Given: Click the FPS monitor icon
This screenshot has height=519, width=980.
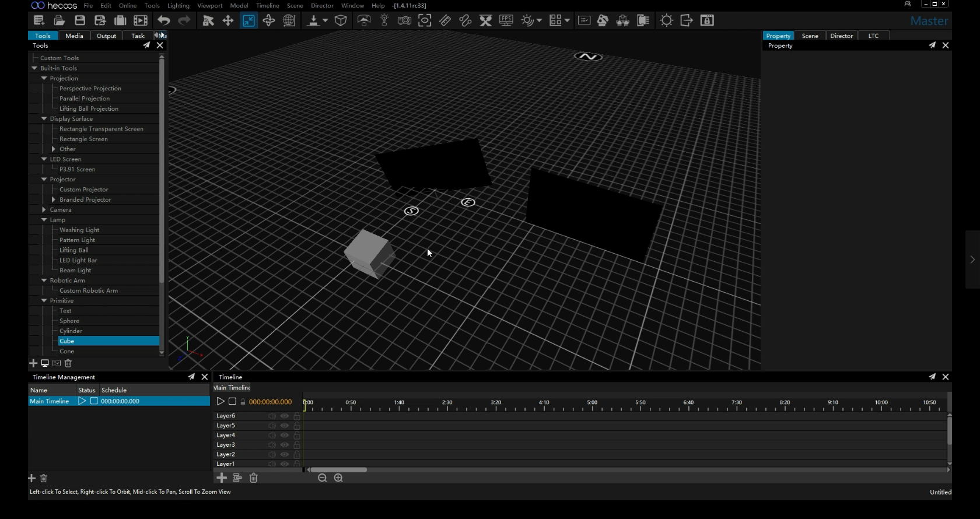Looking at the screenshot, I should pos(506,20).
